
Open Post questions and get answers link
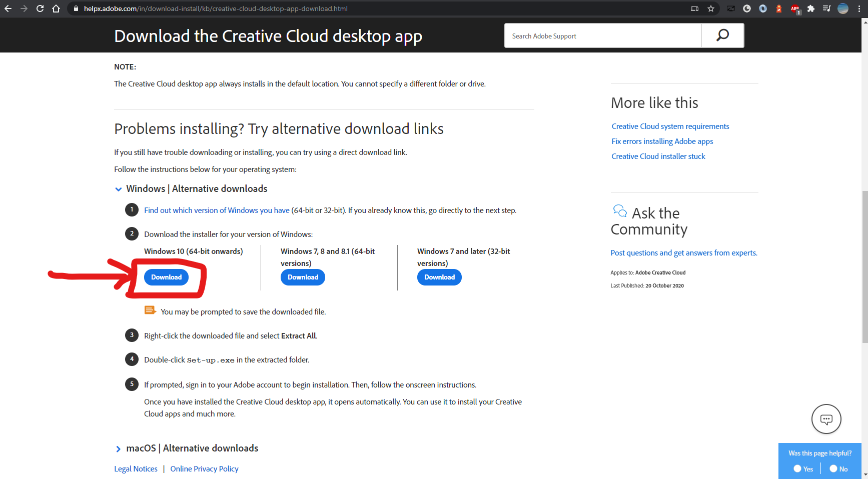(x=683, y=253)
